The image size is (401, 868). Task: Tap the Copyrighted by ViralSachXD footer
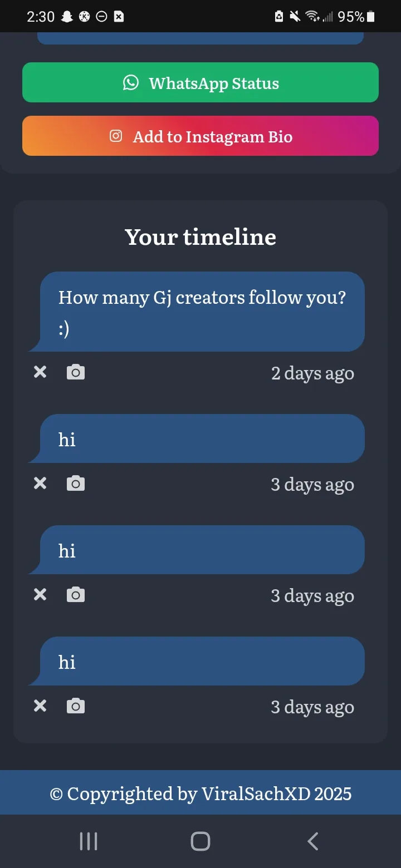pyautogui.click(x=200, y=793)
